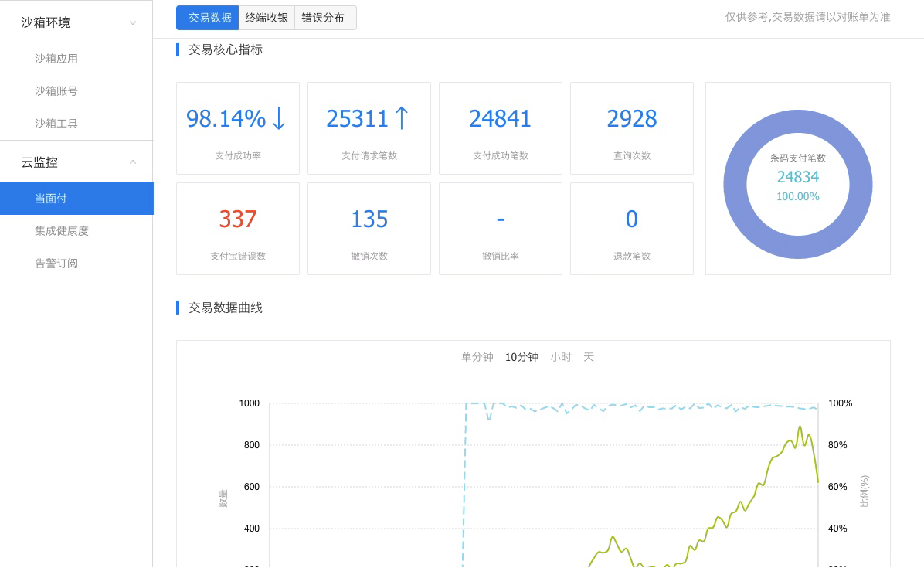Select the 单分钟 time granularity

point(477,357)
